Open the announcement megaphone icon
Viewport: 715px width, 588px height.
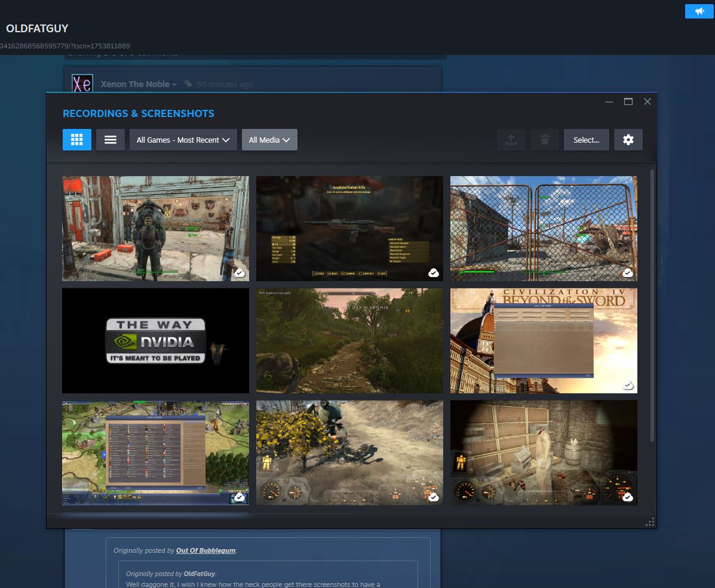pyautogui.click(x=699, y=11)
